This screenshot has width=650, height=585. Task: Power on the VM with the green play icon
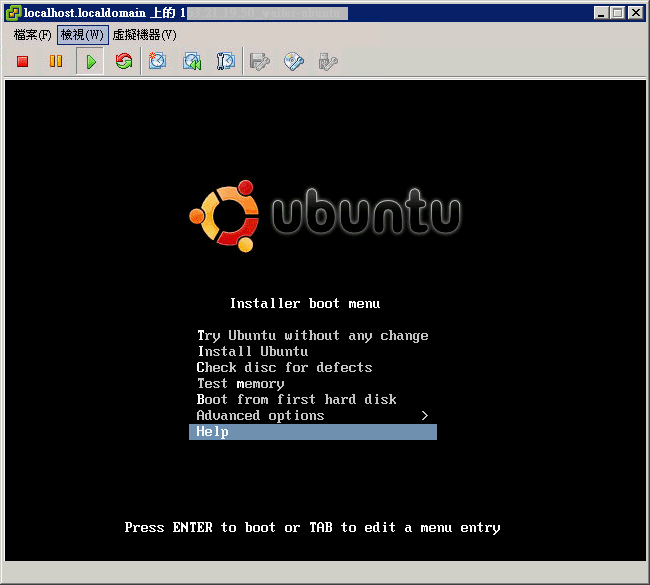click(90, 62)
